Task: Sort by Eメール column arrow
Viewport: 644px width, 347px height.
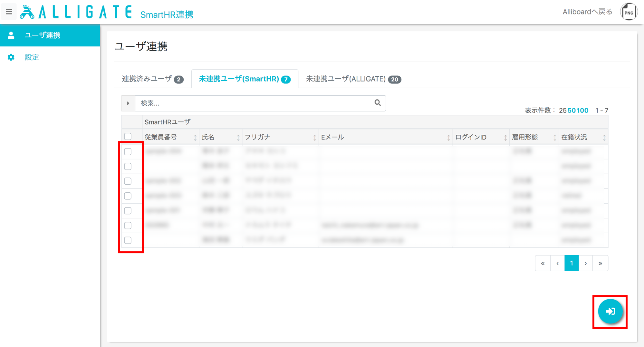Action: point(448,138)
